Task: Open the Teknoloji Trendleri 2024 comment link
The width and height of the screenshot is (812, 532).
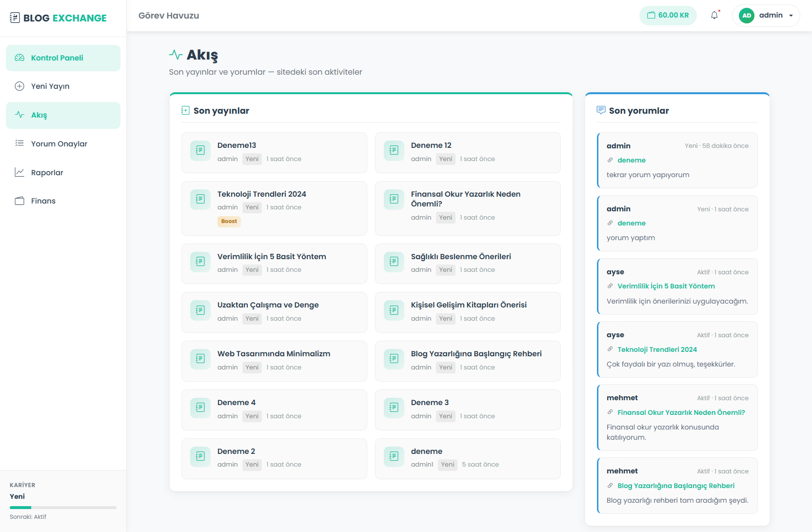Action: (657, 349)
